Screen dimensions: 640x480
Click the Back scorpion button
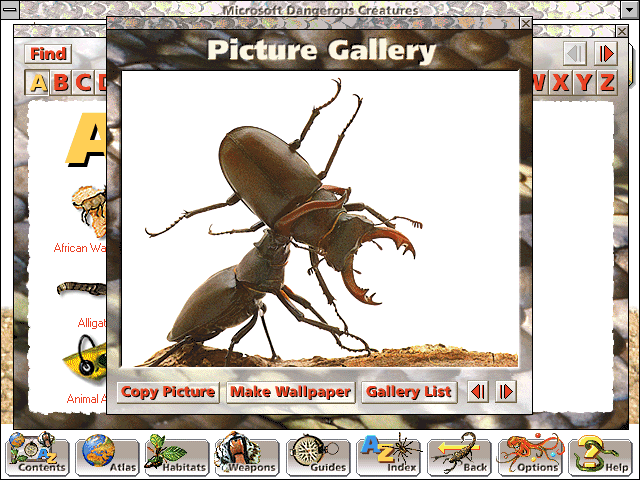point(459,455)
